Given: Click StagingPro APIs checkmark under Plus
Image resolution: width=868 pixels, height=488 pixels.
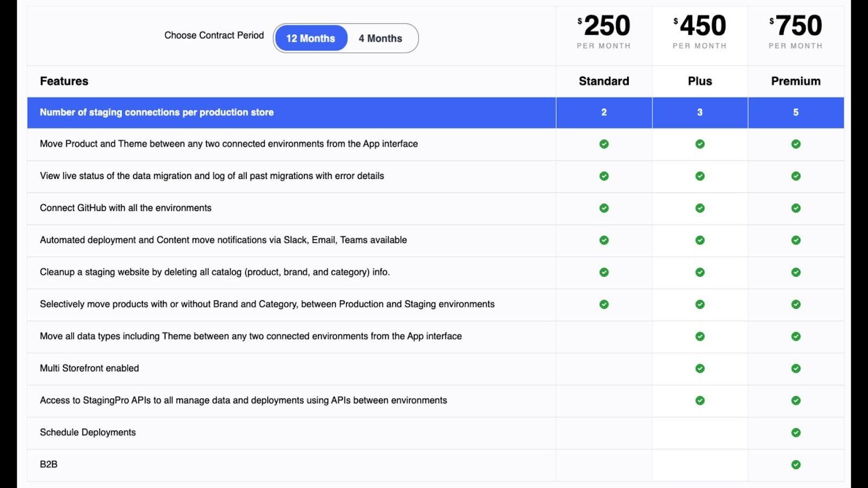Looking at the screenshot, I should 700,401.
